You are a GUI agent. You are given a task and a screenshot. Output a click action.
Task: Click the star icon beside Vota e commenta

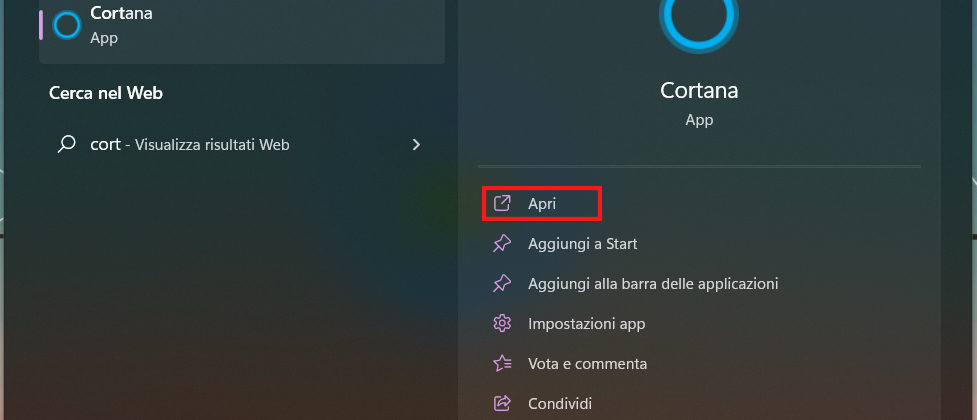coord(502,363)
